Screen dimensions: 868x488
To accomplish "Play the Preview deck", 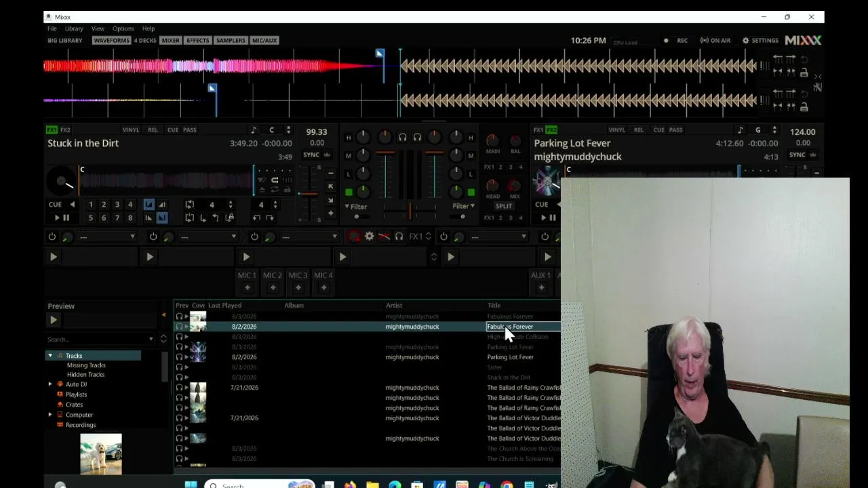I will pos(54,320).
